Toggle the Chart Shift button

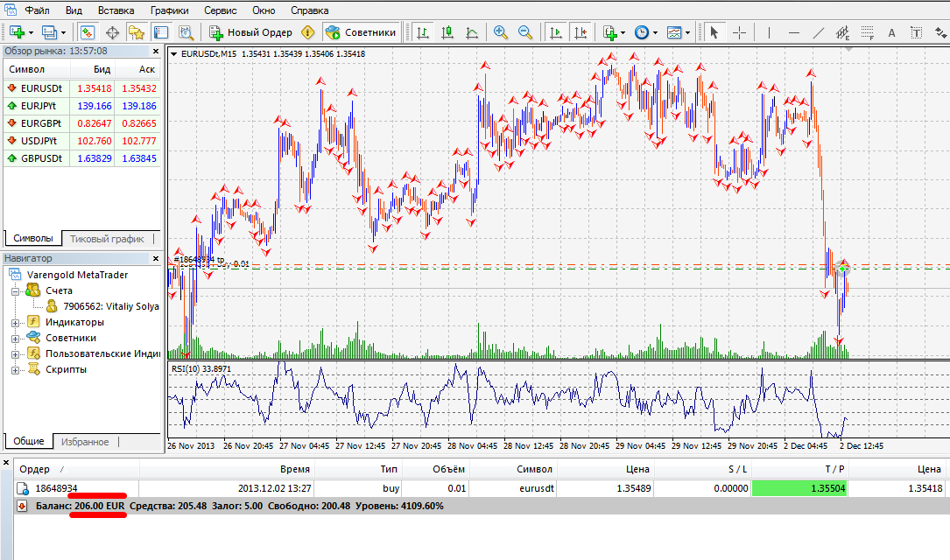click(x=580, y=32)
